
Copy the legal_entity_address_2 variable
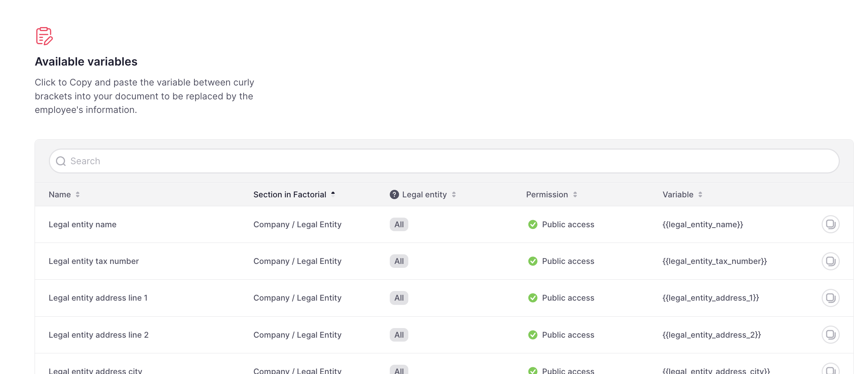pos(830,335)
